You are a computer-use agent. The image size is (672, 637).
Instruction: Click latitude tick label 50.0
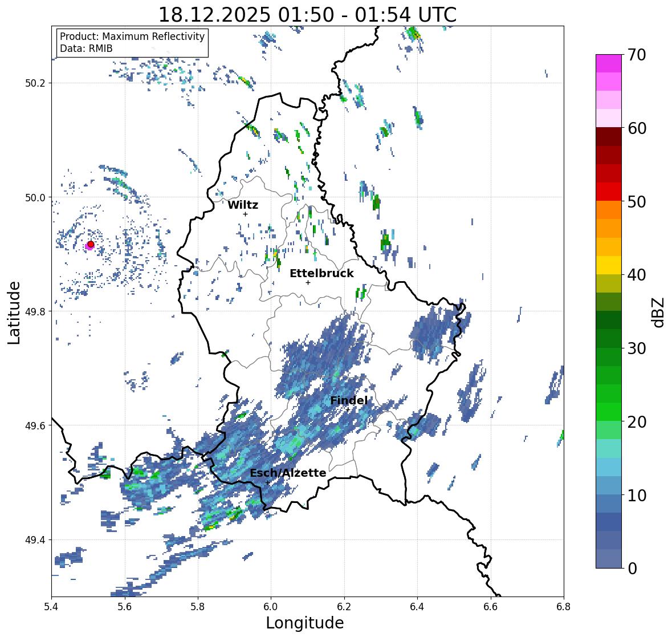coord(35,198)
